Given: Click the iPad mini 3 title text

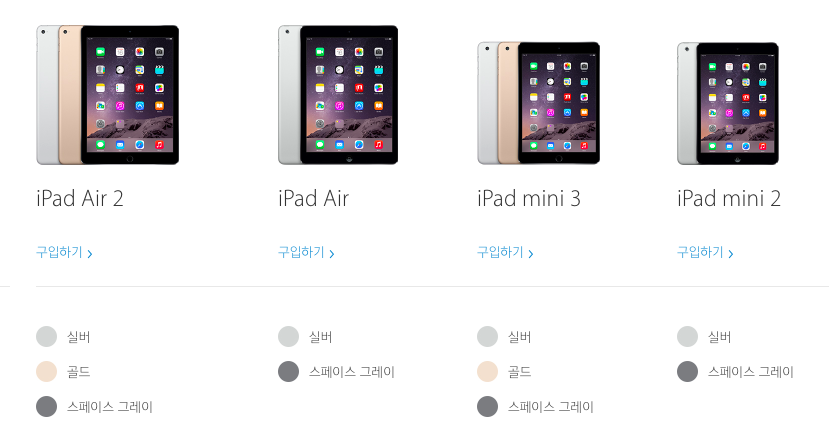Looking at the screenshot, I should tap(529, 199).
